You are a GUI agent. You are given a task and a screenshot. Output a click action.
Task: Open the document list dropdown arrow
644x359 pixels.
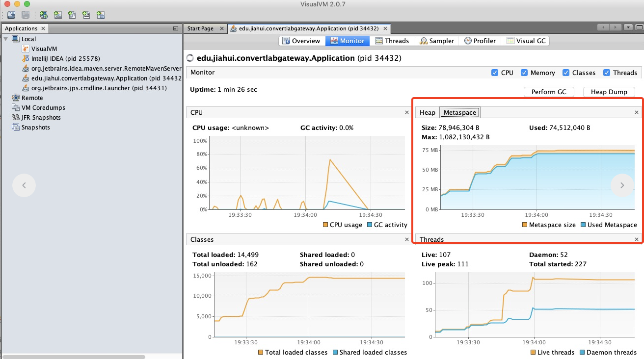(627, 27)
